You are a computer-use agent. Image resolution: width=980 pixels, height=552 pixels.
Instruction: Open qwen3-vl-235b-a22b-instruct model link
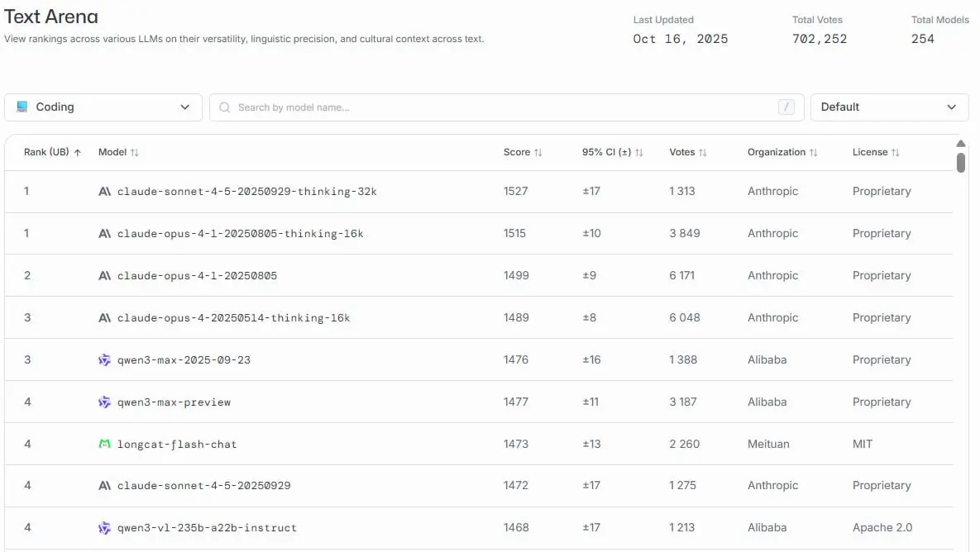click(x=207, y=528)
